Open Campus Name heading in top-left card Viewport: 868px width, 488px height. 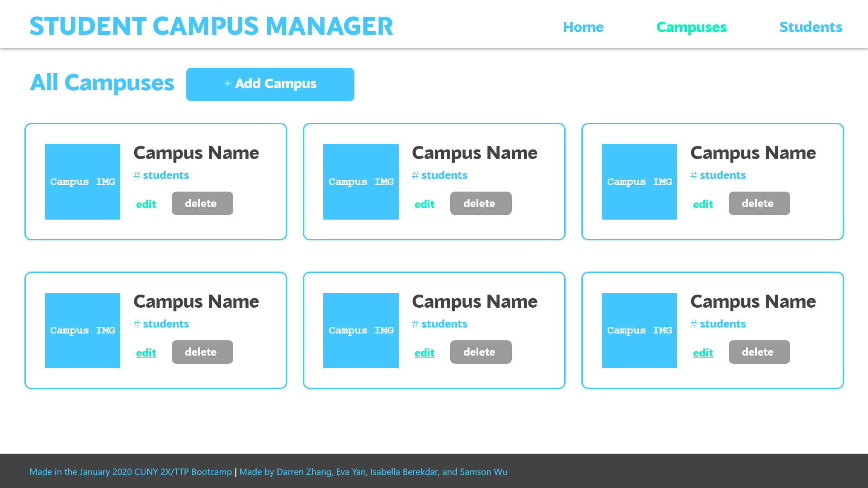pos(196,153)
